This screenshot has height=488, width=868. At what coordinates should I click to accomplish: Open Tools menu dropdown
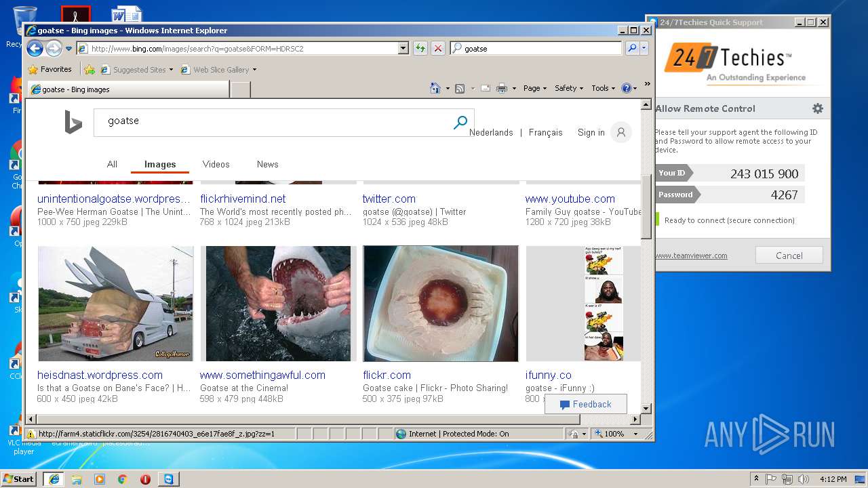tap(603, 88)
